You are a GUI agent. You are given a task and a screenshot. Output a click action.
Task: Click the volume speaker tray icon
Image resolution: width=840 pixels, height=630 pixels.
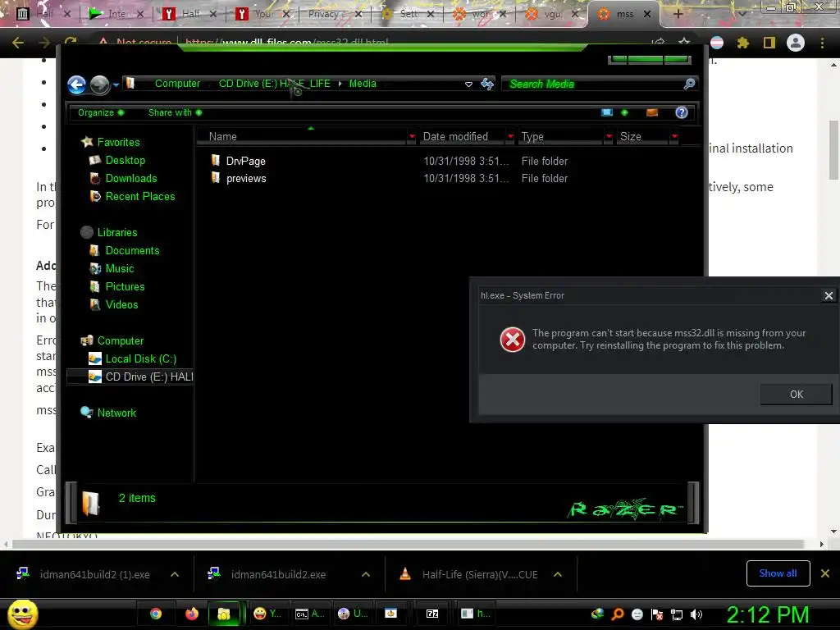coord(696,614)
